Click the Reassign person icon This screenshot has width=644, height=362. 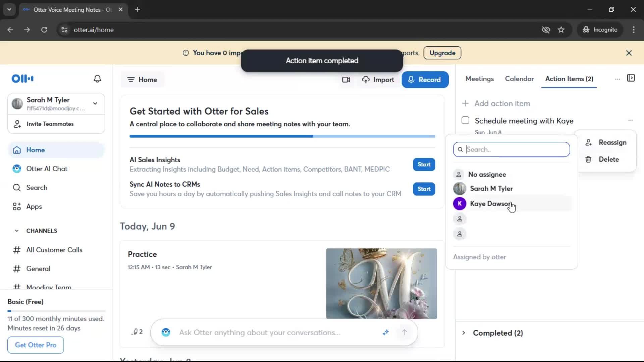click(x=589, y=142)
